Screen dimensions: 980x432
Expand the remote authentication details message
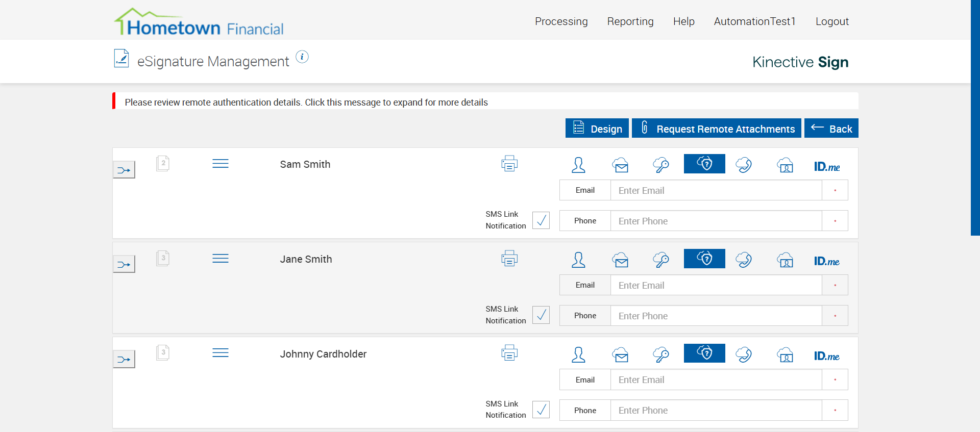click(x=306, y=102)
